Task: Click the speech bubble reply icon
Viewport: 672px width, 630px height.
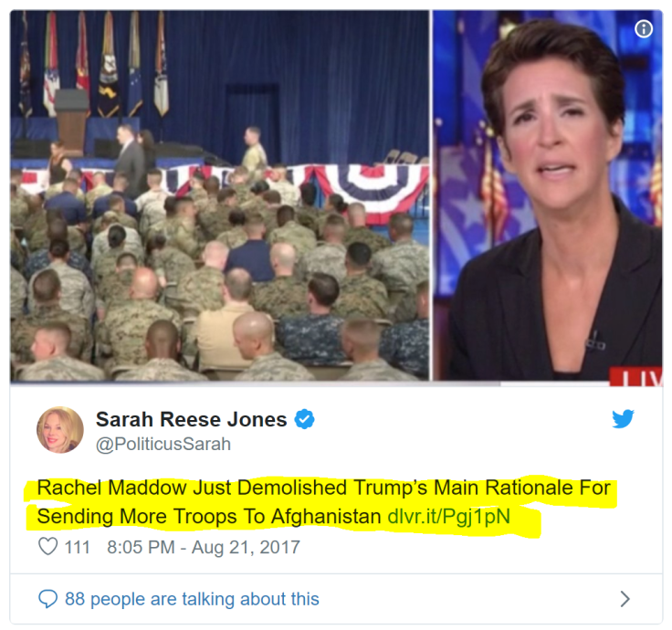Action: point(48,599)
